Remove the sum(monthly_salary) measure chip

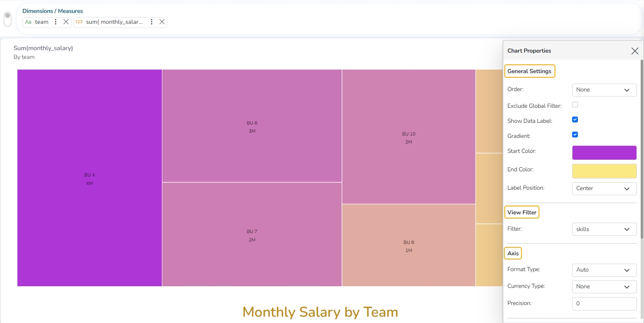(162, 22)
